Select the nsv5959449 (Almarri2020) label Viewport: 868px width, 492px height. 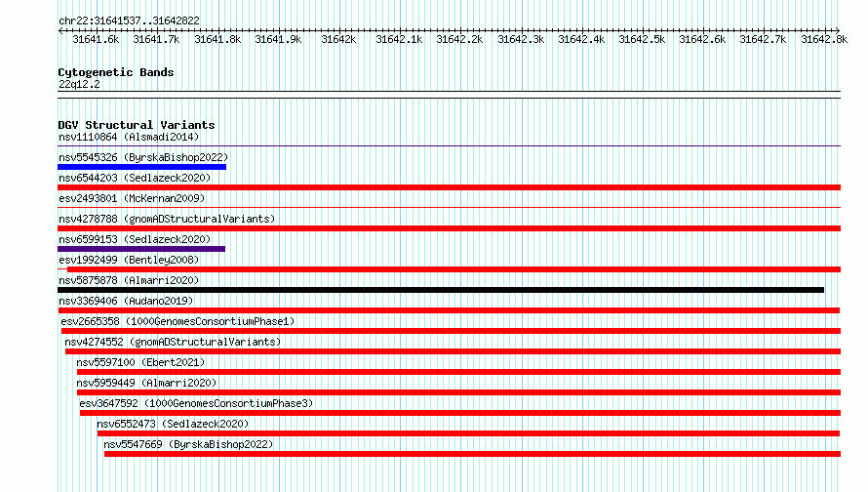[146, 383]
